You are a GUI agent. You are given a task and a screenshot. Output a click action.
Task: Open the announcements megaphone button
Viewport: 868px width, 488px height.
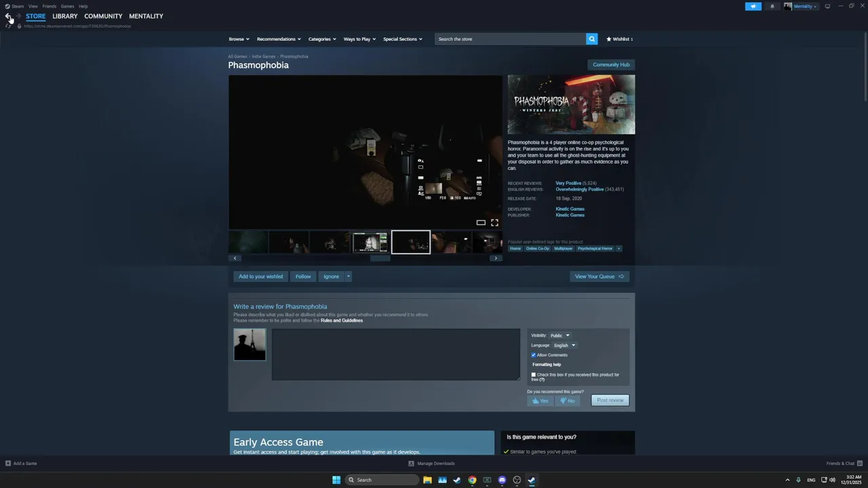point(753,6)
